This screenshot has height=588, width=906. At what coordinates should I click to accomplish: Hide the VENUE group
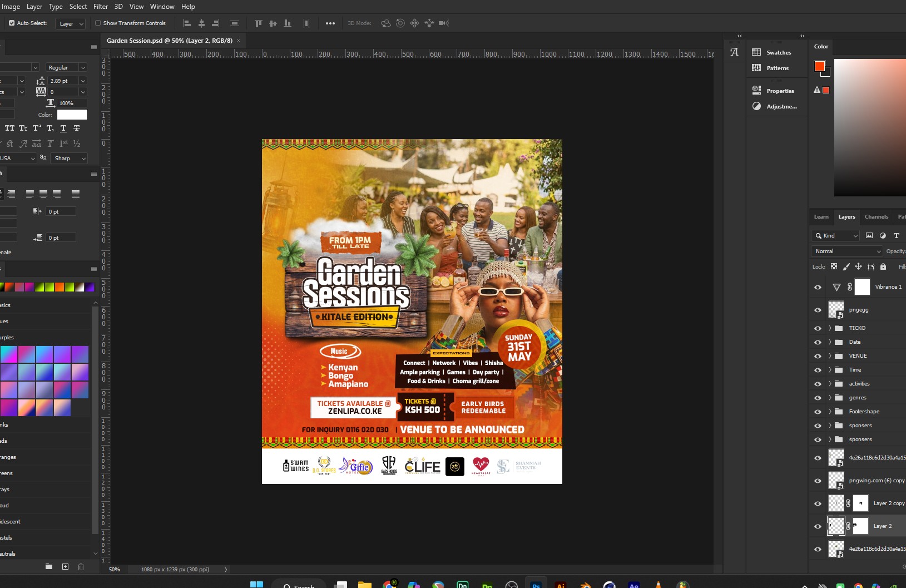tap(818, 356)
